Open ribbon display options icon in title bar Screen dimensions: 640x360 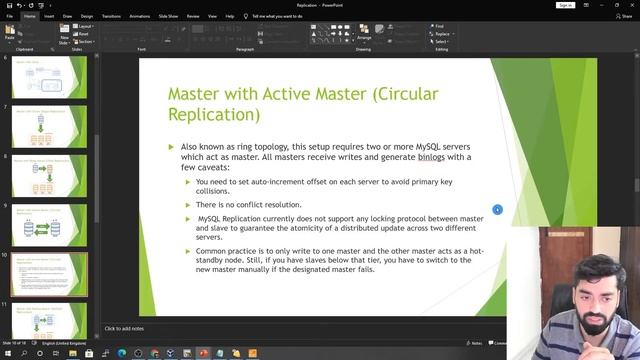pyautogui.click(x=586, y=5)
